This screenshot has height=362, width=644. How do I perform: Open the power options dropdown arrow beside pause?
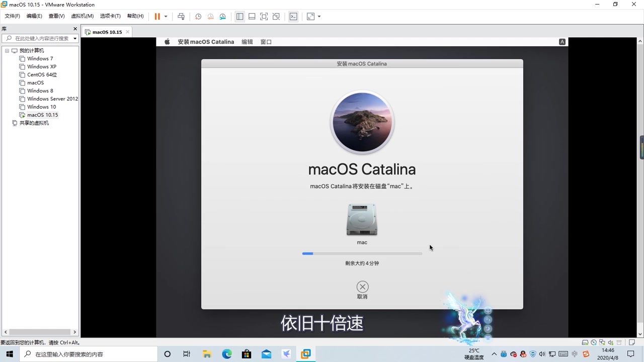point(166,16)
